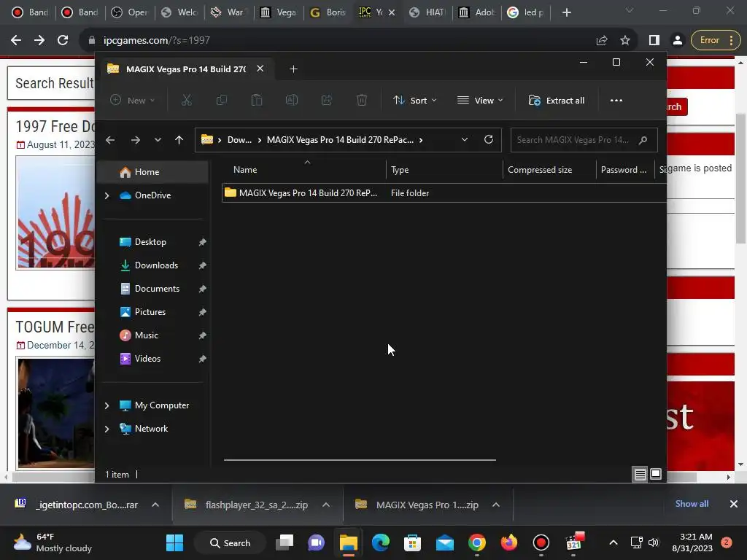Go back in File Explorer navigation
The width and height of the screenshot is (747, 560).
point(110,140)
